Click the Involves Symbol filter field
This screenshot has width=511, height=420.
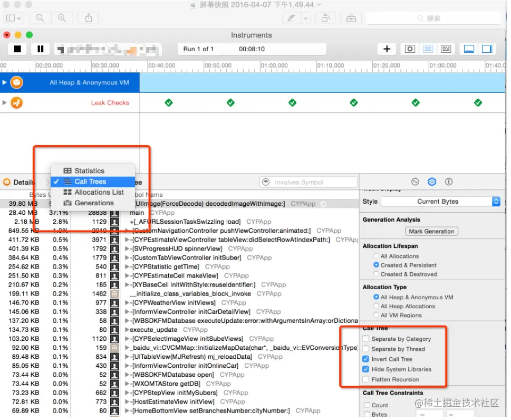click(x=308, y=182)
